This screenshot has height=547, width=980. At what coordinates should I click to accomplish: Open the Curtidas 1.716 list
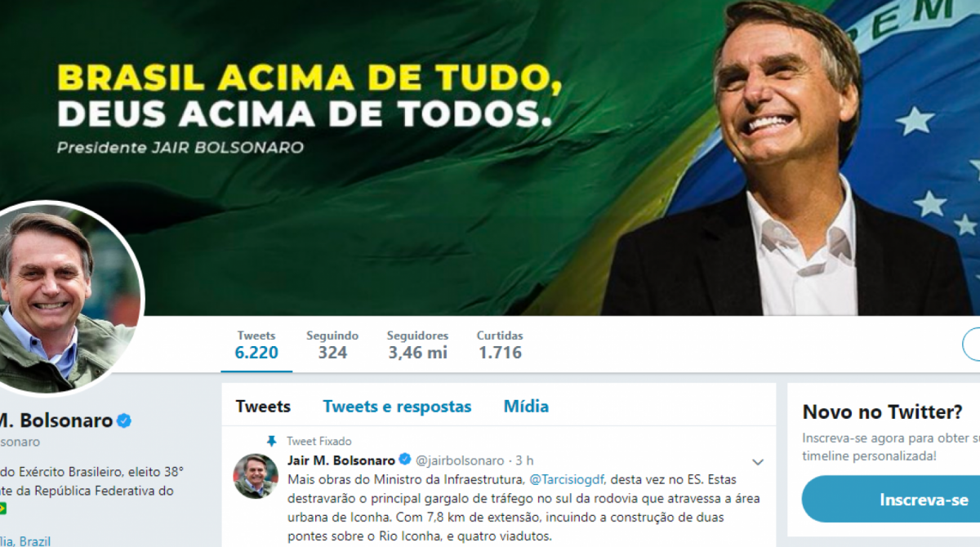pos(500,345)
